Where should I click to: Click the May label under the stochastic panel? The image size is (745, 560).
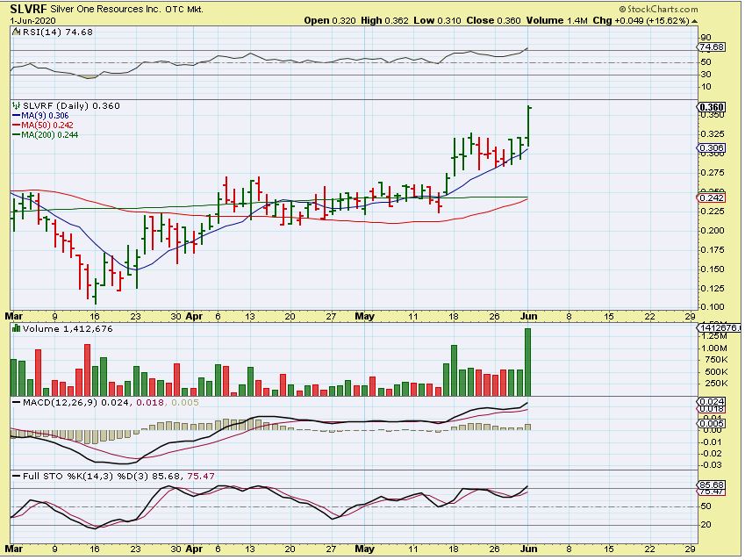(365, 549)
